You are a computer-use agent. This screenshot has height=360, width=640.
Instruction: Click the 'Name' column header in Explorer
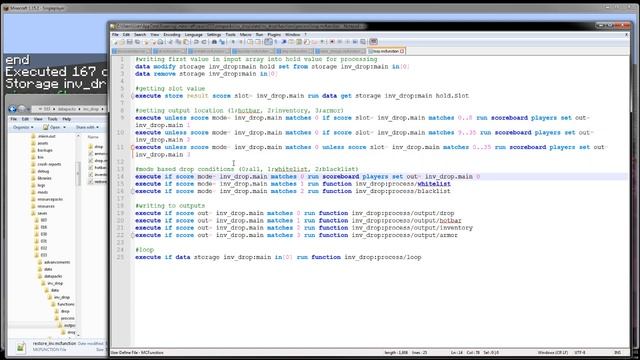click(93, 137)
